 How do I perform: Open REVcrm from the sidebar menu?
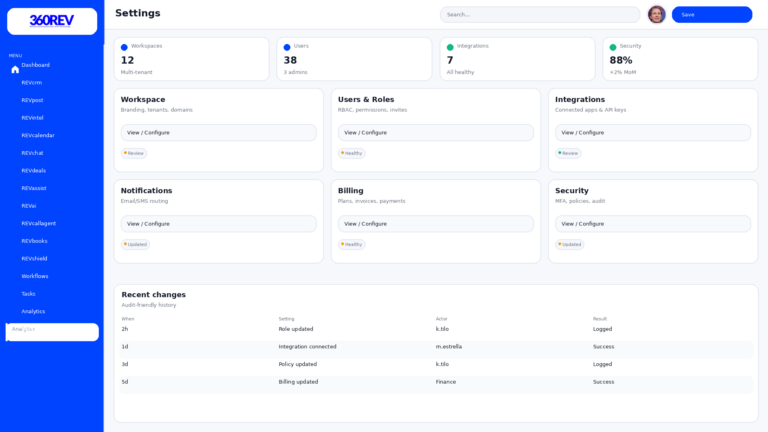32,83
